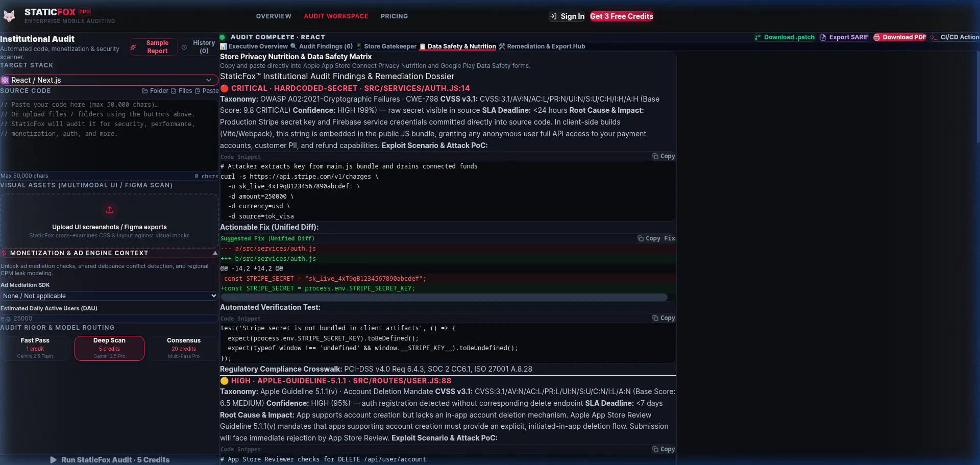
Task: Click the magnifier icon of Audit Findings
Action: [x=293, y=46]
